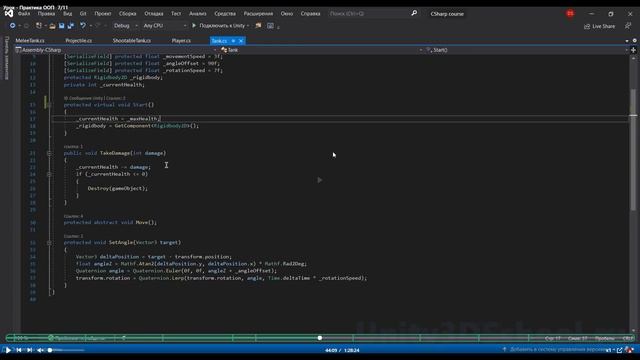The height and width of the screenshot is (360, 640).
Task: Open the Средства menu
Action: tap(225, 13)
